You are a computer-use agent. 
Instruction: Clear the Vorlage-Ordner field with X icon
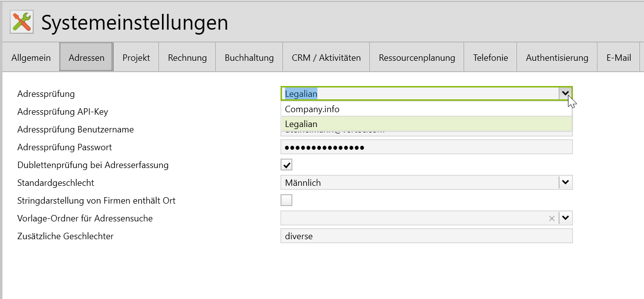pos(552,218)
